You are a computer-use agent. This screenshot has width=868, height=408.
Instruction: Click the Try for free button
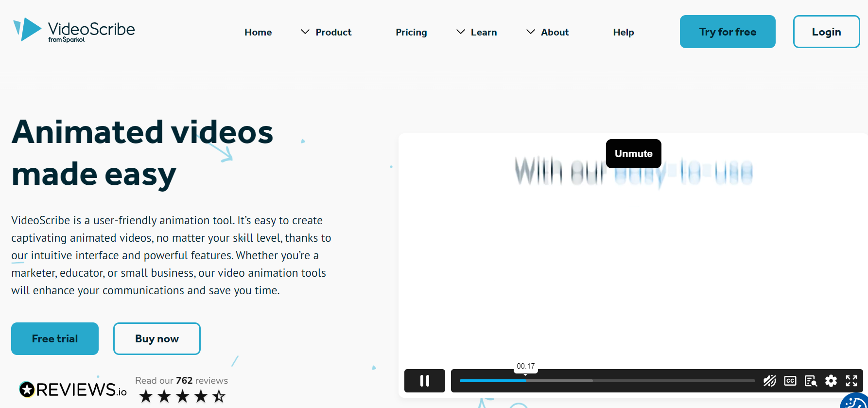[x=728, y=32]
